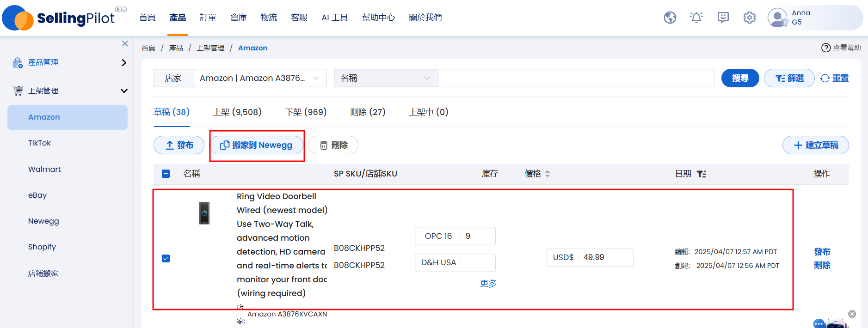Open the 訂單 top menu

pos(208,18)
